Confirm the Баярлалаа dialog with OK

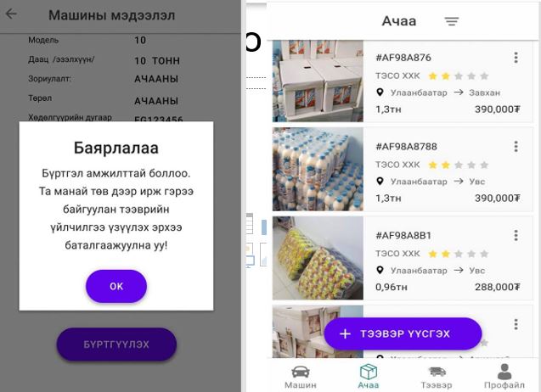pos(116,287)
